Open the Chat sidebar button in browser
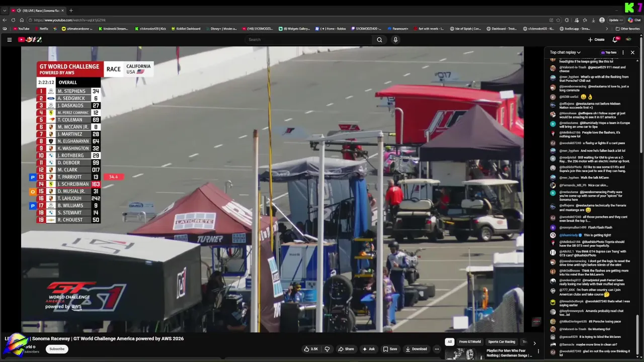644x362 pixels. (634, 20)
